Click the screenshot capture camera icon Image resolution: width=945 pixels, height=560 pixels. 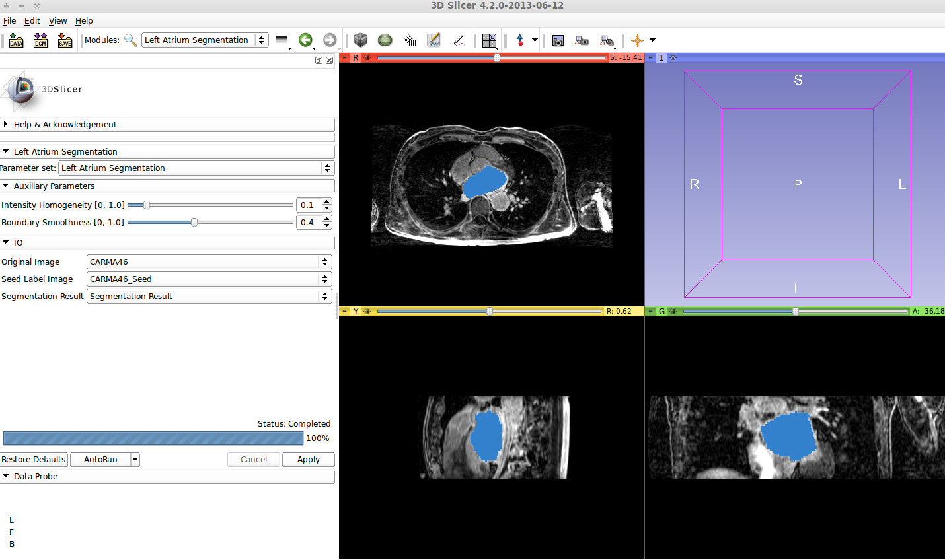[x=558, y=40]
